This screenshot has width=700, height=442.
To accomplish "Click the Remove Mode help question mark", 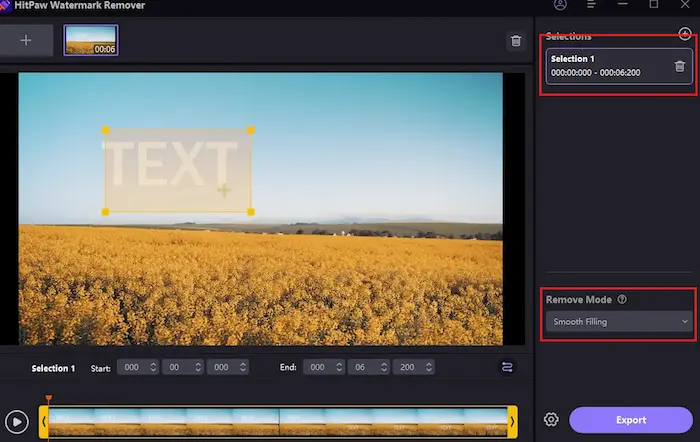I will click(622, 299).
